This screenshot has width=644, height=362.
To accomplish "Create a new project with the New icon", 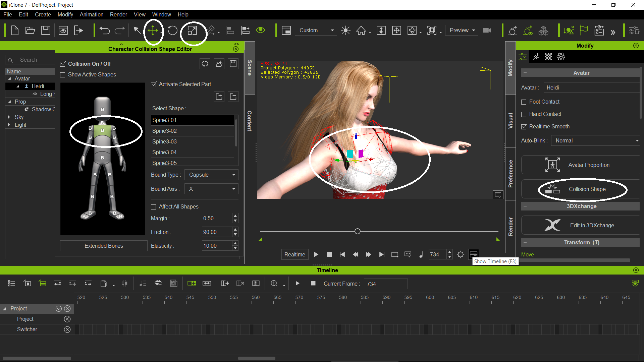I will 15,31.
